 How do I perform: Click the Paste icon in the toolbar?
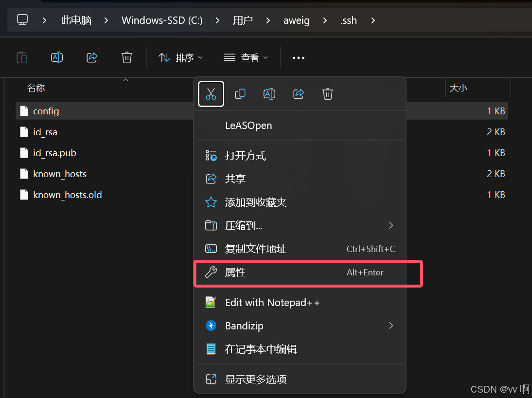click(x=22, y=57)
